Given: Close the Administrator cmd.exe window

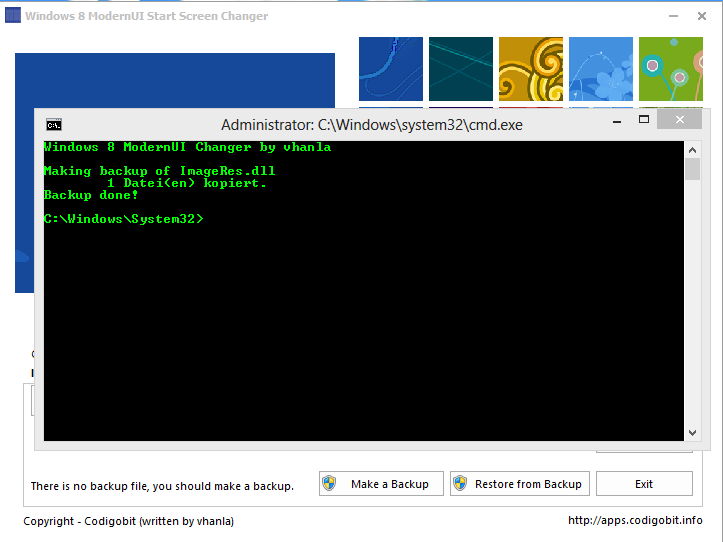Looking at the screenshot, I should pyautogui.click(x=680, y=120).
